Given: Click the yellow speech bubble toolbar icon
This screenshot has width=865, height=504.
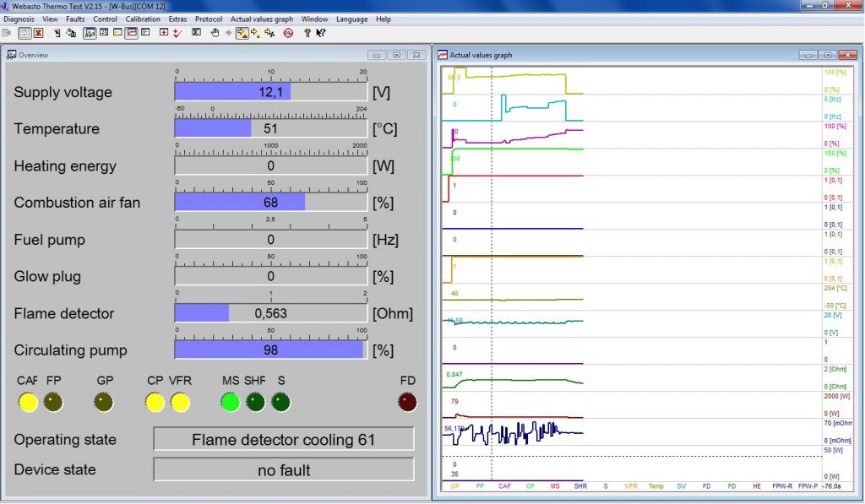Looking at the screenshot, I should [117, 33].
